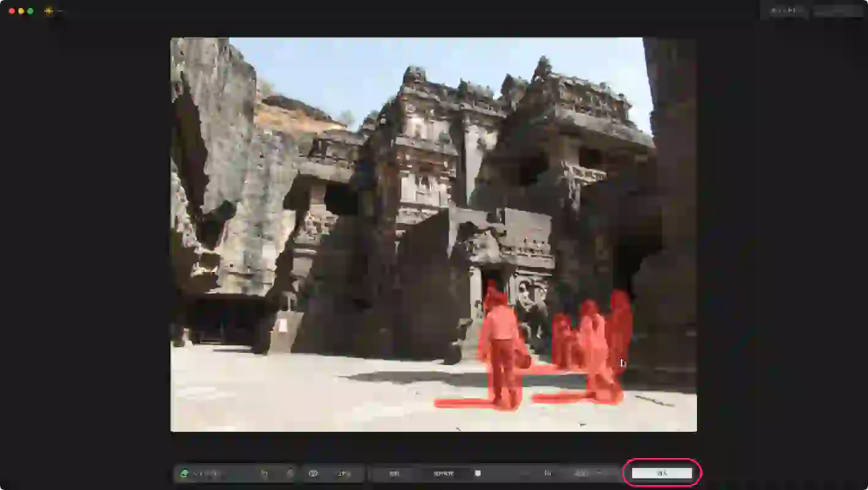868x490 pixels.
Task: Click the green fullscreen window button
Action: [30, 11]
